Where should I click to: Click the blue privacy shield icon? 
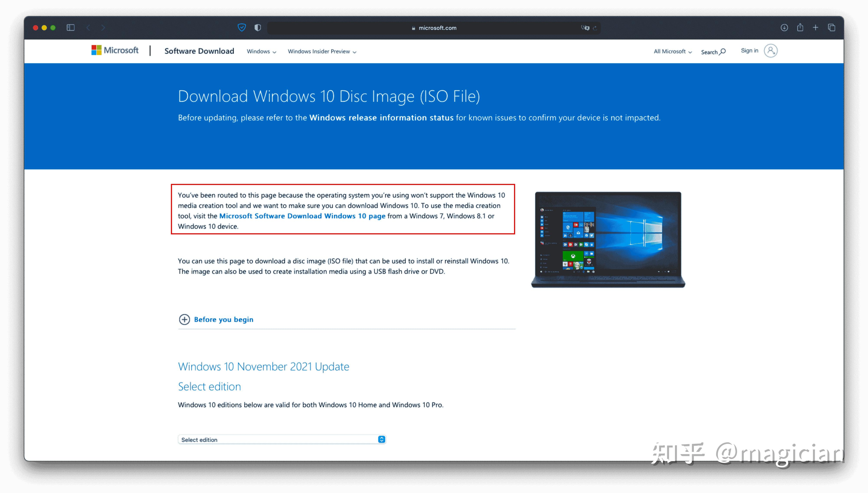(241, 28)
